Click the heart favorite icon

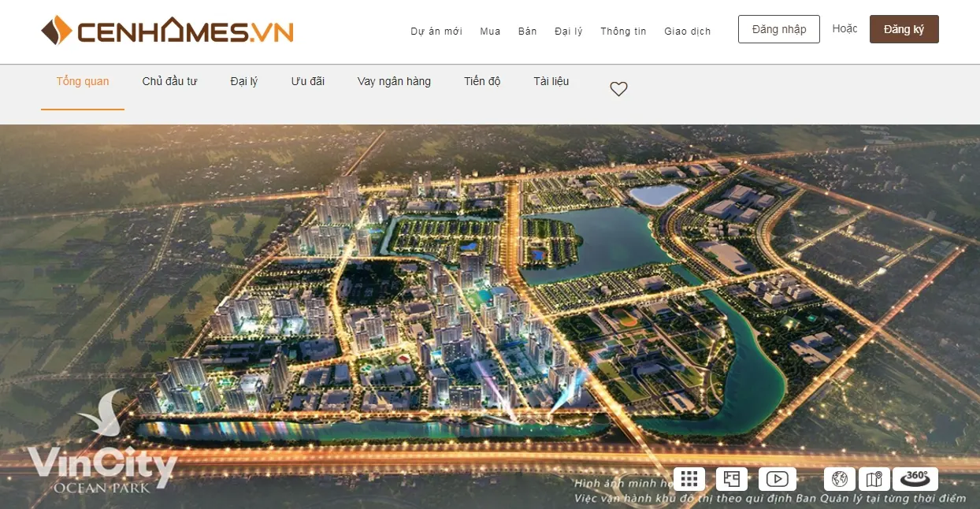click(619, 89)
